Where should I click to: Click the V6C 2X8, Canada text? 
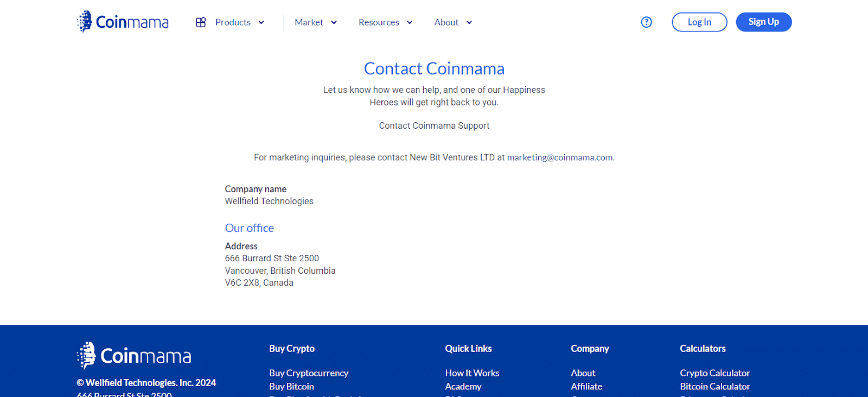[259, 283]
